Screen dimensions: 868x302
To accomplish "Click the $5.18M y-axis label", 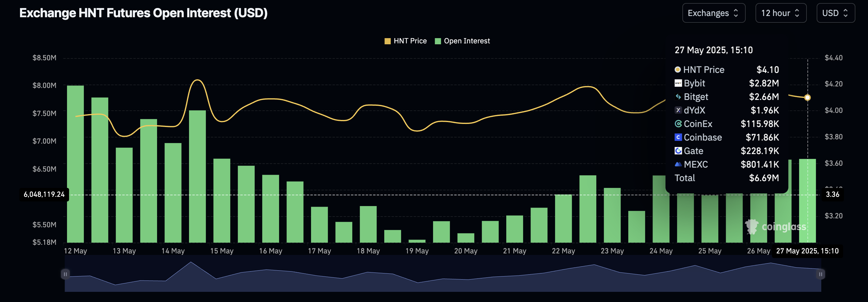I will (44, 242).
